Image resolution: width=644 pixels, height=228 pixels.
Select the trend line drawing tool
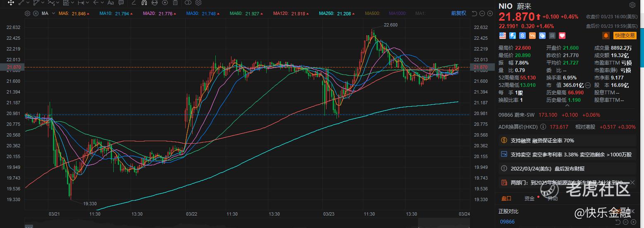[21, 2]
